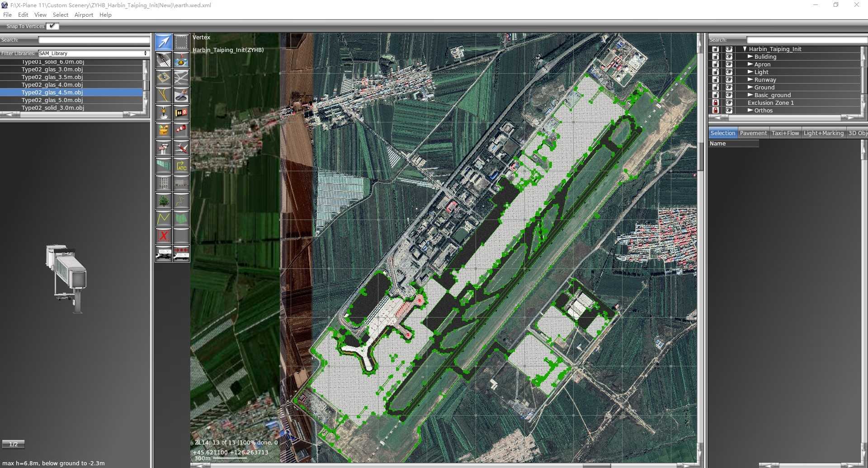Open the Help menu
Screen dimensions: 868x468
[x=105, y=14]
